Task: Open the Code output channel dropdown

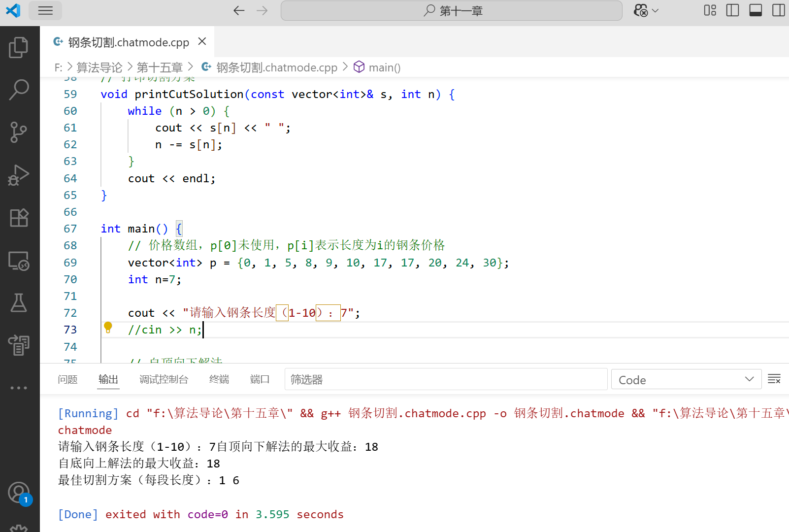Action: click(686, 379)
